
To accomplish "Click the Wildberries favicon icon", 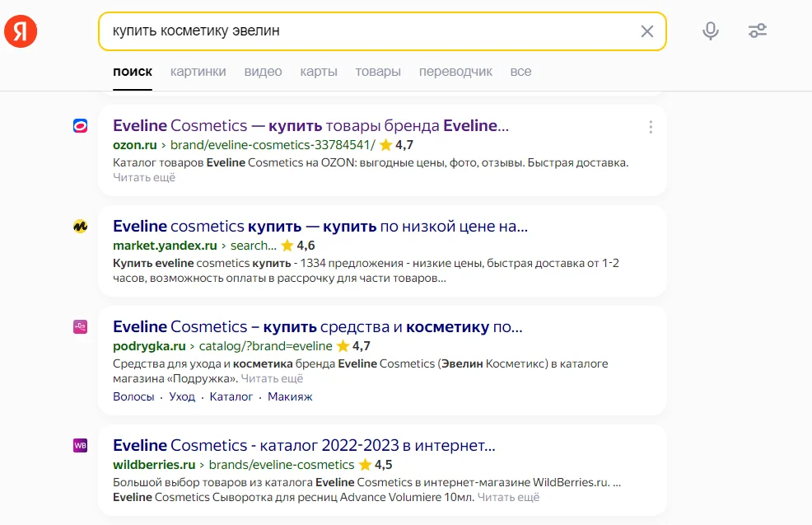I will [80, 446].
